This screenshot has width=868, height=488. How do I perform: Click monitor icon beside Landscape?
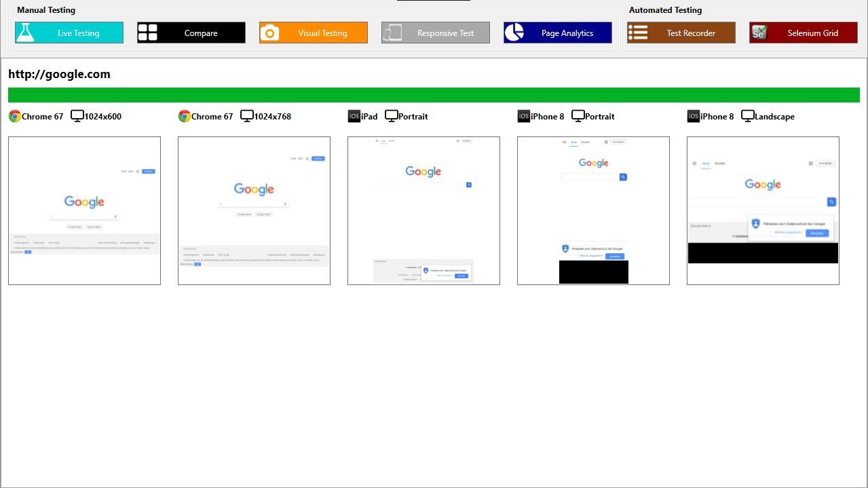point(748,116)
